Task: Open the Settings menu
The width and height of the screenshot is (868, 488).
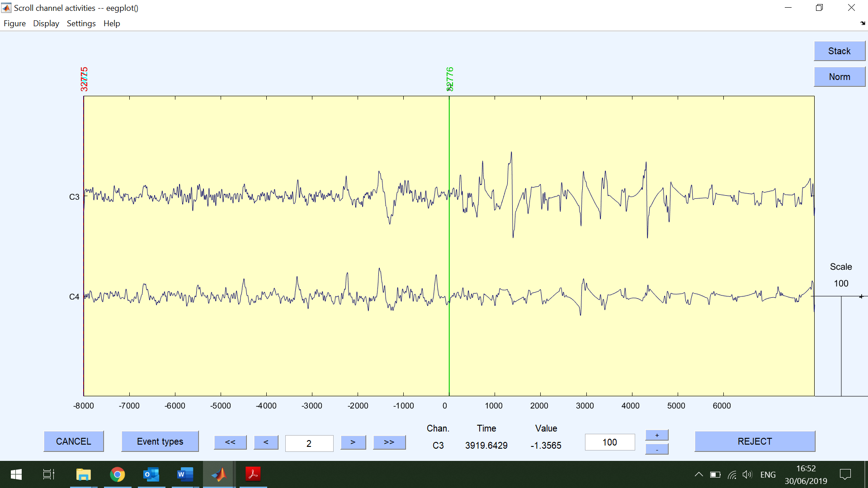Action: (81, 23)
